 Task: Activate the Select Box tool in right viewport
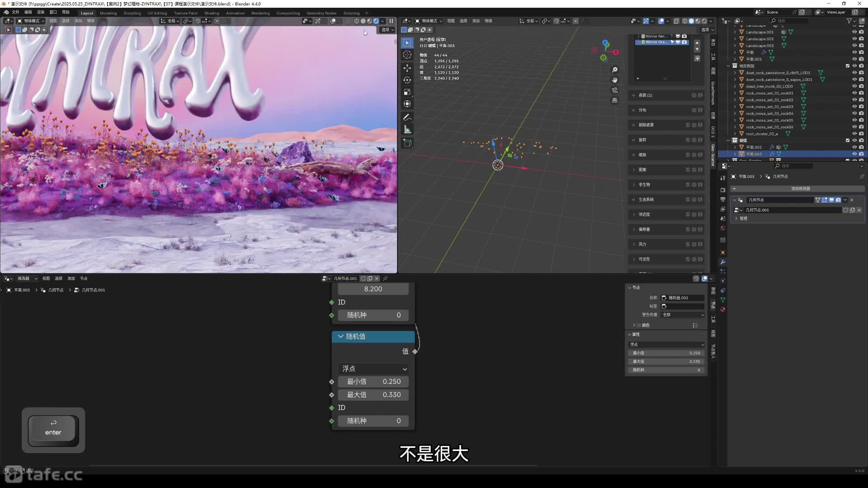[407, 42]
